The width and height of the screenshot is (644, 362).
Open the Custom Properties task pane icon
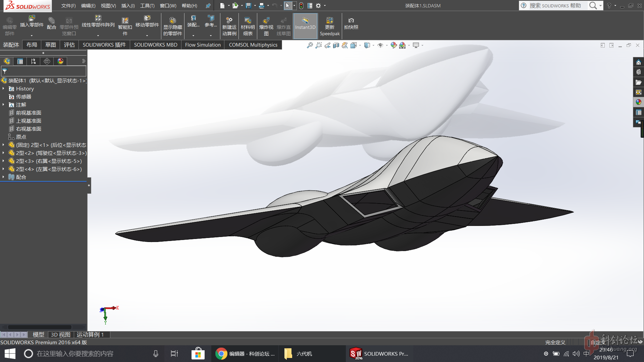[638, 112]
